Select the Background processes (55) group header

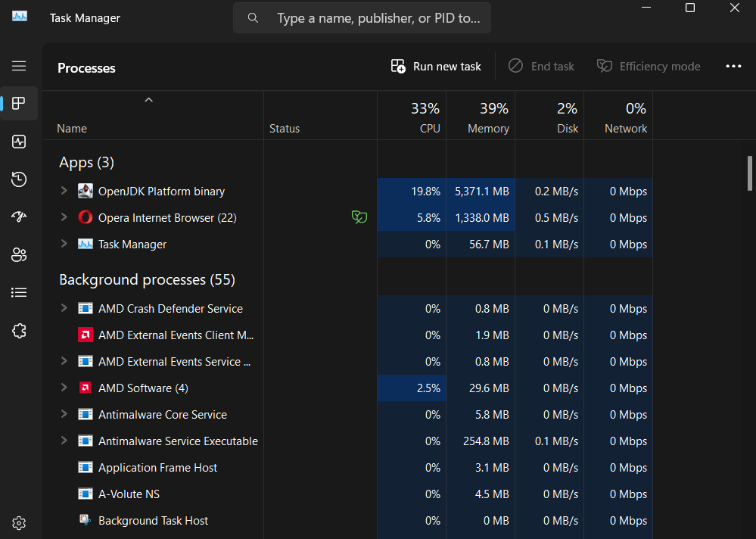pyautogui.click(x=147, y=279)
